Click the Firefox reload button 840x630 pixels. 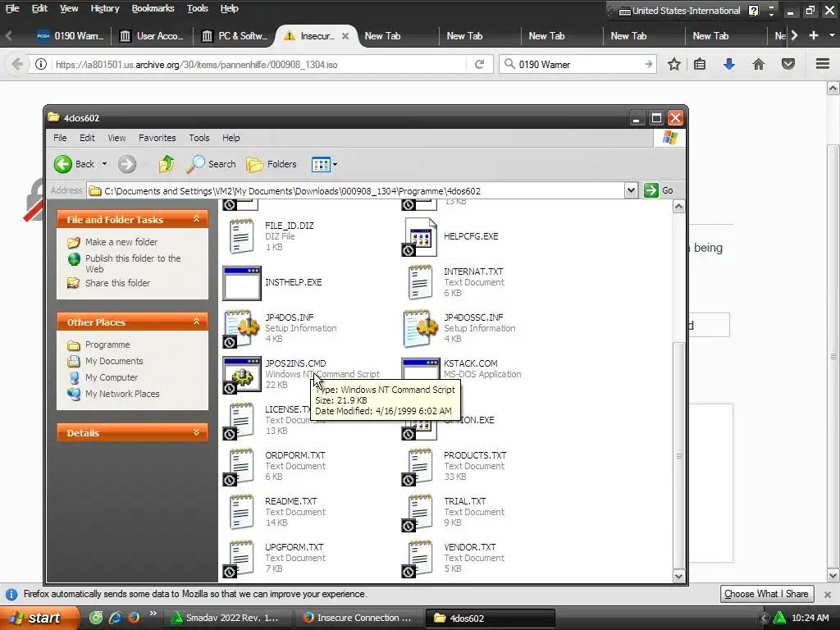coord(479,64)
